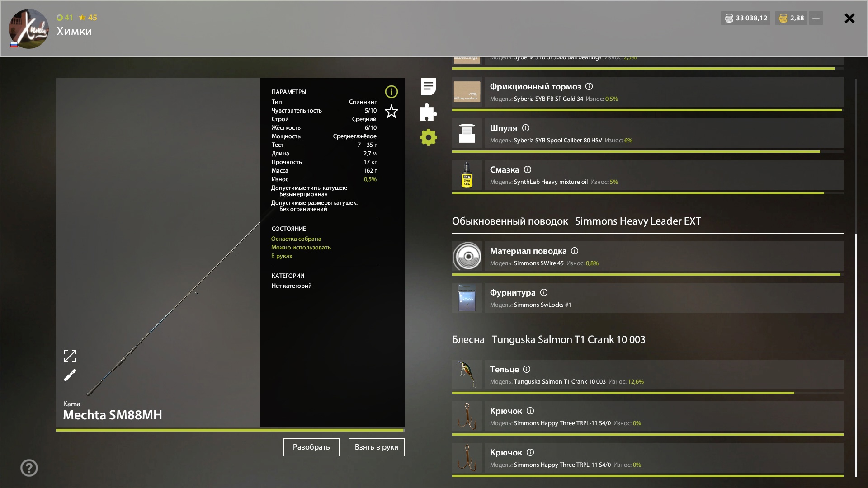Show info for Материал поводка
Image resolution: width=868 pixels, height=488 pixels.
click(575, 251)
